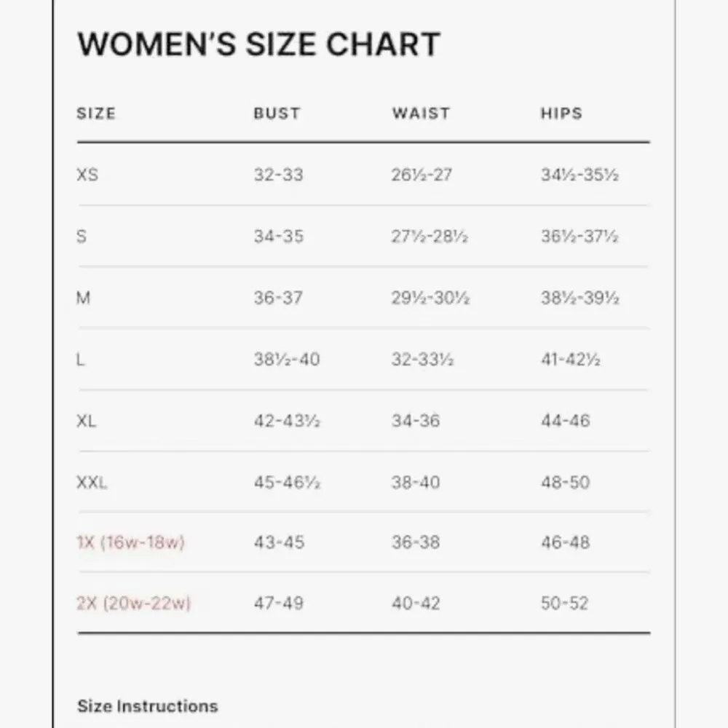Click the S size row label
This screenshot has height=728, width=728.
[82, 237]
